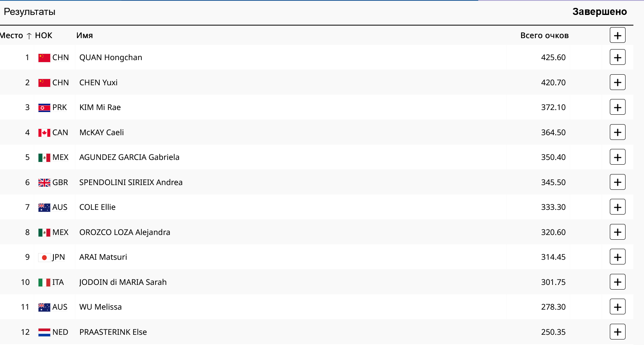This screenshot has width=644, height=345.
Task: Show JODOIN di MARIA Sarah's details
Action: (x=617, y=282)
